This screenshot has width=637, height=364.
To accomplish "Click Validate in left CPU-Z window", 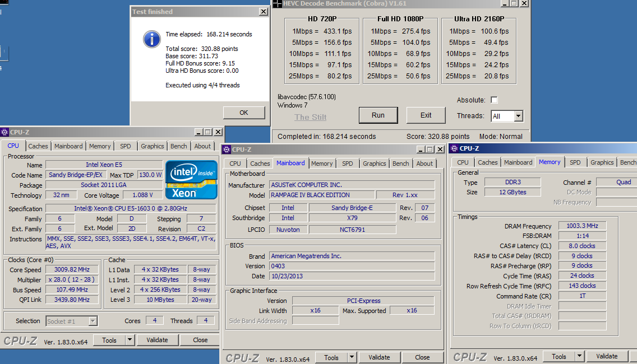I will pos(157,340).
